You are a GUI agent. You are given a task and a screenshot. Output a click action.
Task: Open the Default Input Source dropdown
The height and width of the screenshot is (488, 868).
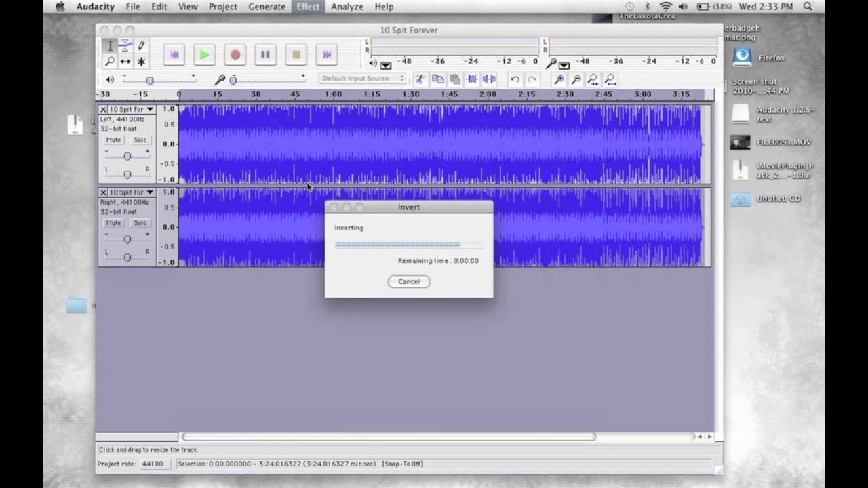point(362,79)
